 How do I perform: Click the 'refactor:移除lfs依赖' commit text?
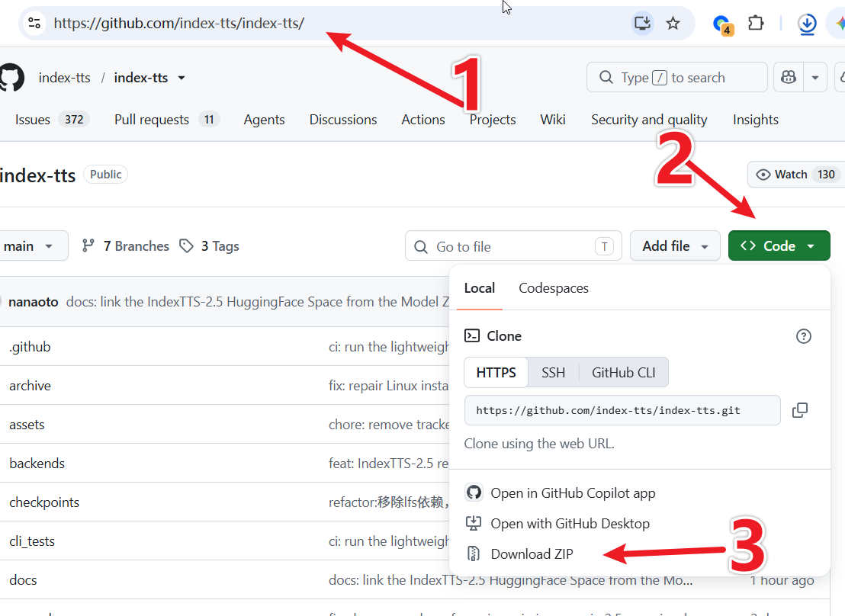tap(388, 502)
